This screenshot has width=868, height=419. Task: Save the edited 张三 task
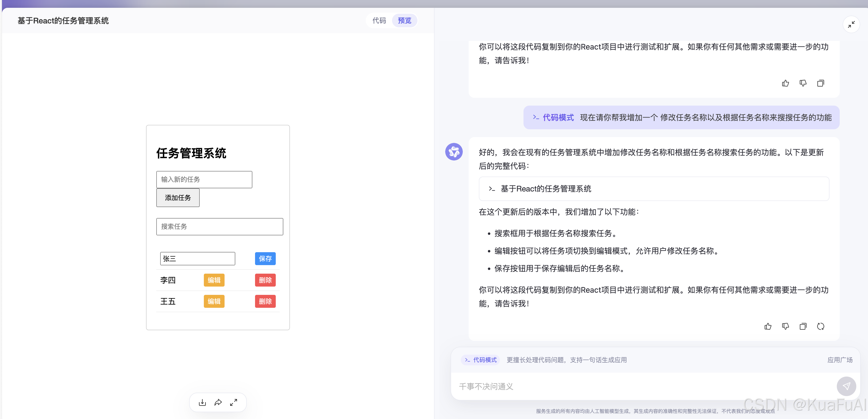[x=265, y=259]
